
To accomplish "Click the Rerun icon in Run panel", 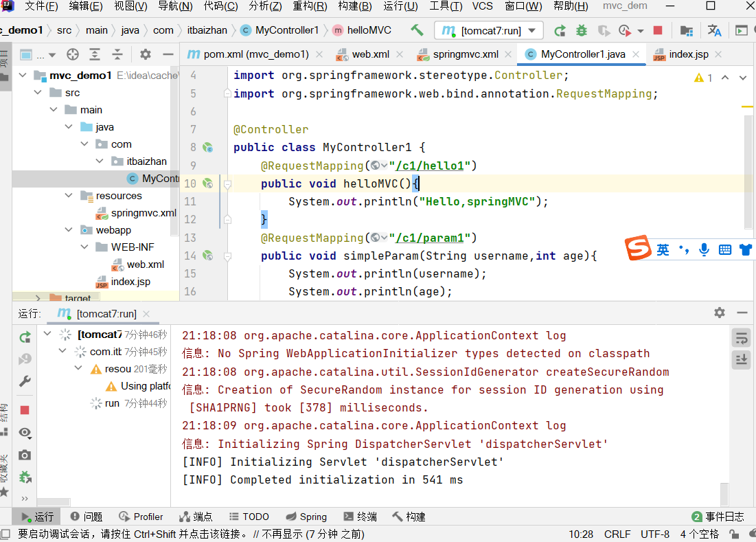I will (x=25, y=337).
